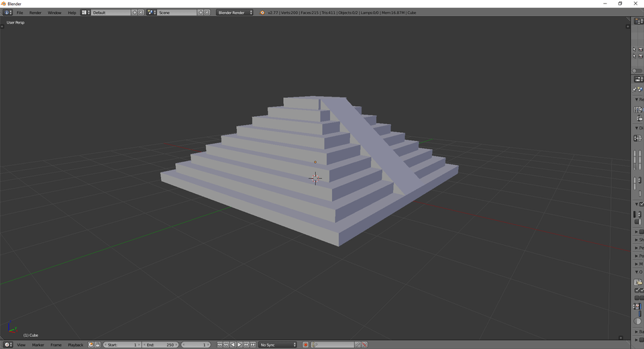Toggle the use preview range button
The image size is (644, 349).
pos(91,345)
